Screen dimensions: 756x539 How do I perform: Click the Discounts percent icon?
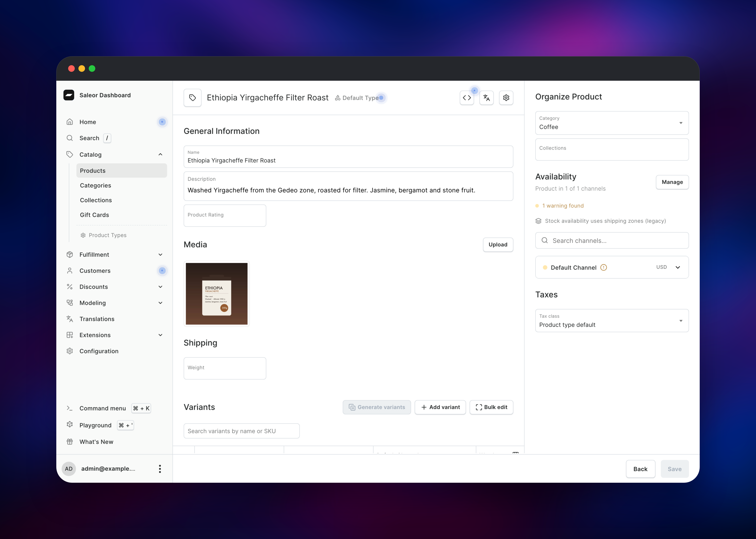[x=70, y=287]
